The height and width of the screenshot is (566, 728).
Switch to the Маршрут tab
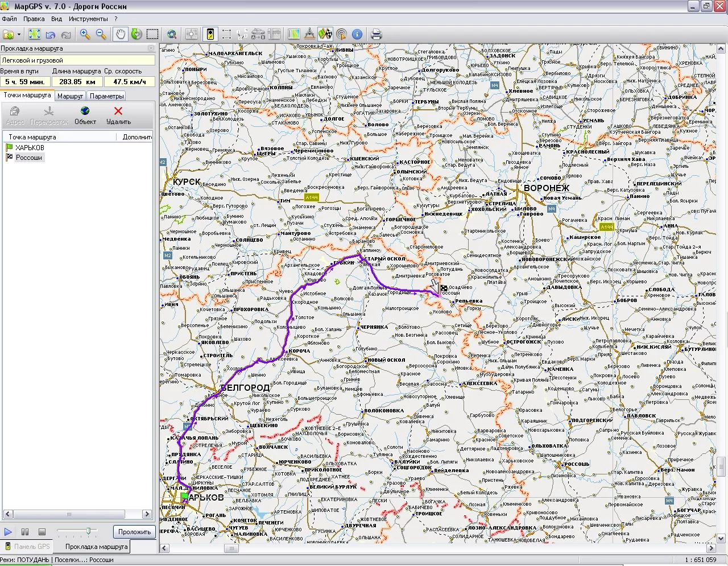point(70,96)
